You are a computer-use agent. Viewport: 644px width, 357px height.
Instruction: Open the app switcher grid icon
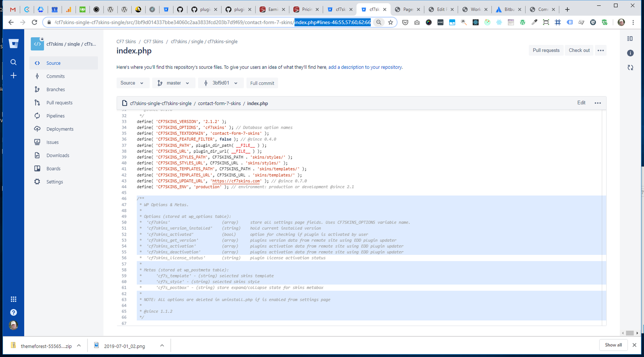point(14,299)
